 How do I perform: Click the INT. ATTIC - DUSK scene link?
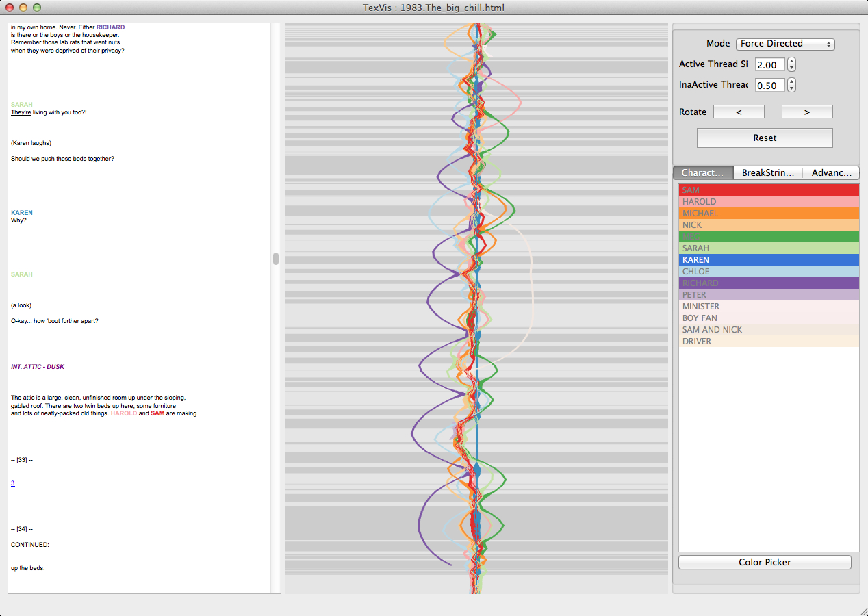38,367
